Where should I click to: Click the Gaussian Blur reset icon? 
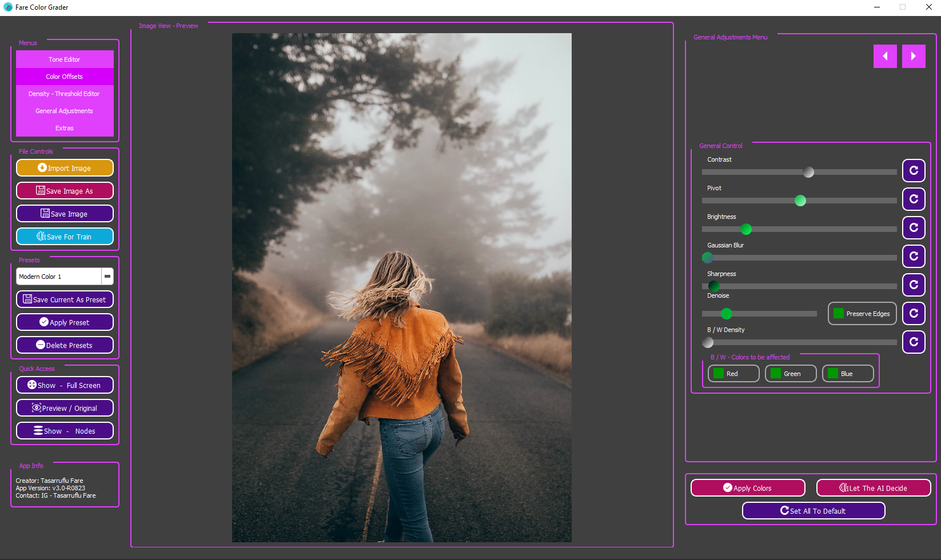pyautogui.click(x=913, y=256)
